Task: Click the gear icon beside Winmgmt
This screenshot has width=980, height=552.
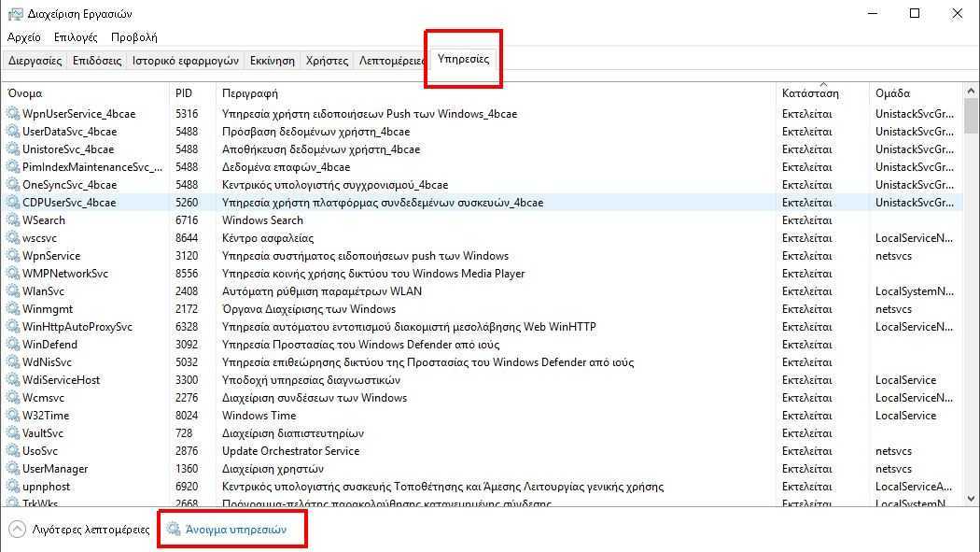Action: pyautogui.click(x=13, y=309)
